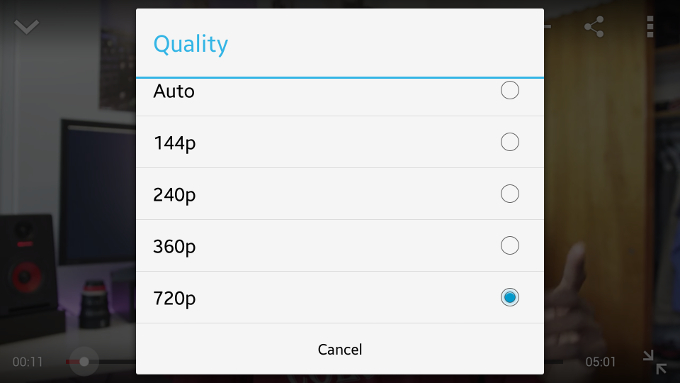Select the Auto quality radio button

tap(510, 90)
